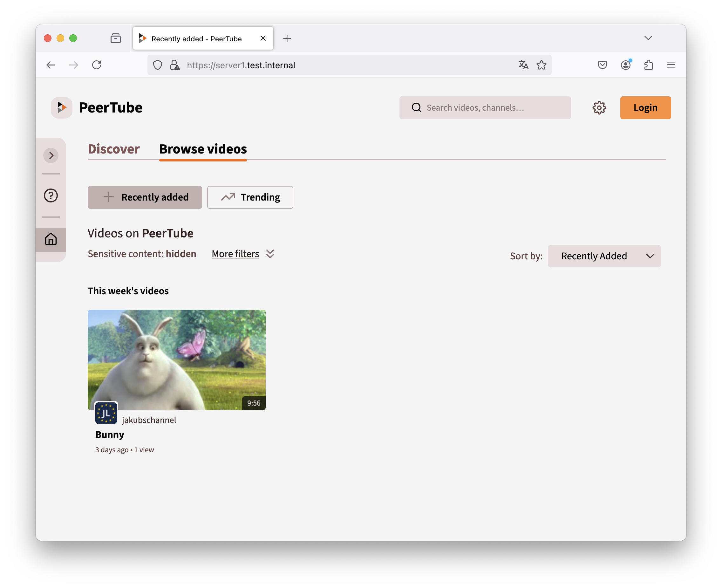Screen dimensions: 722x588
Task: Click jakubschannel avatar icon
Action: [x=106, y=413]
